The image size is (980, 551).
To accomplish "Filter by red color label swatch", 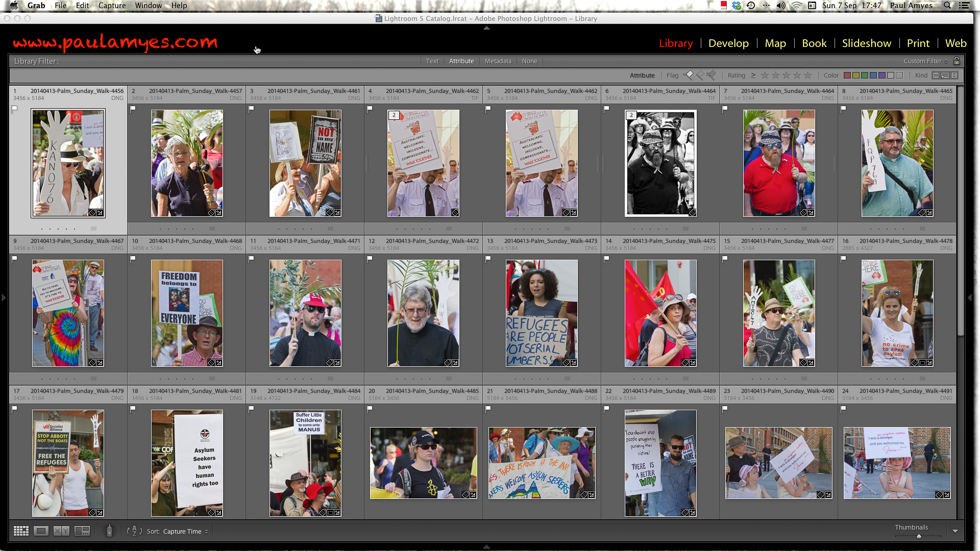I will (x=847, y=75).
